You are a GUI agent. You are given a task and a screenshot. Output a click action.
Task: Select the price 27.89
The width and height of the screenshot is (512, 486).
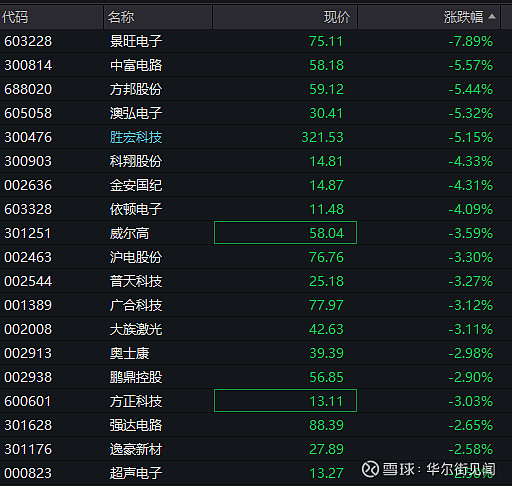[326, 449]
